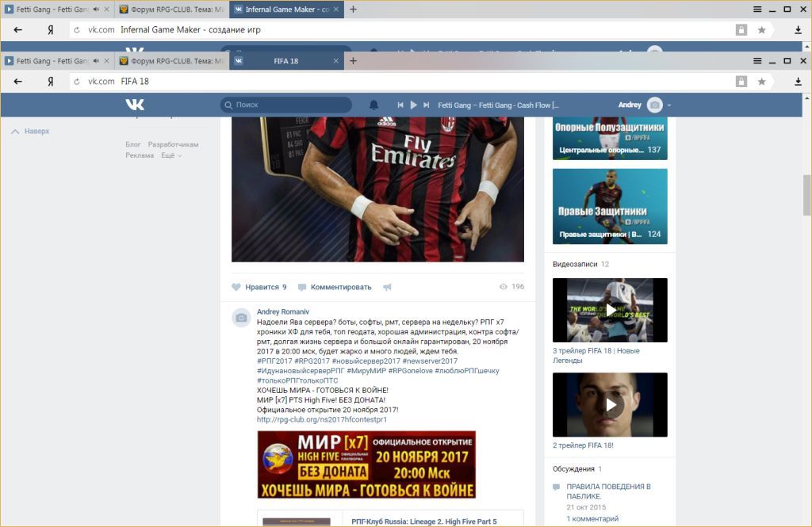Viewport: 812px width, 527px height.
Task: Open a new tab in the back window
Action: click(x=353, y=10)
